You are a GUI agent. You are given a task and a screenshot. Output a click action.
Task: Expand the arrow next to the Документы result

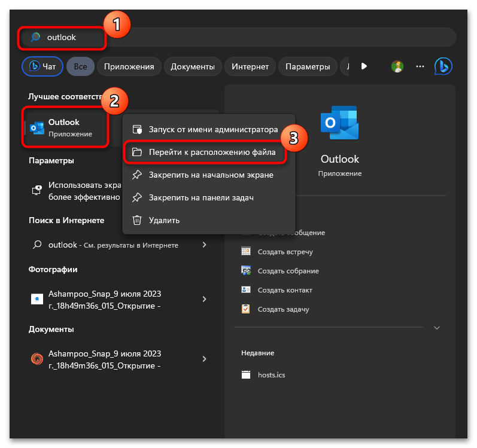pyautogui.click(x=205, y=359)
